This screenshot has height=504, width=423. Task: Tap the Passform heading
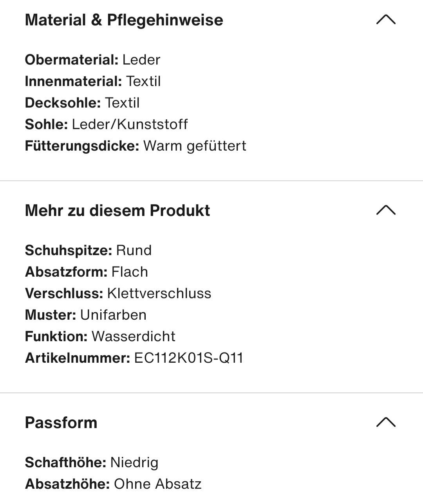tap(61, 423)
